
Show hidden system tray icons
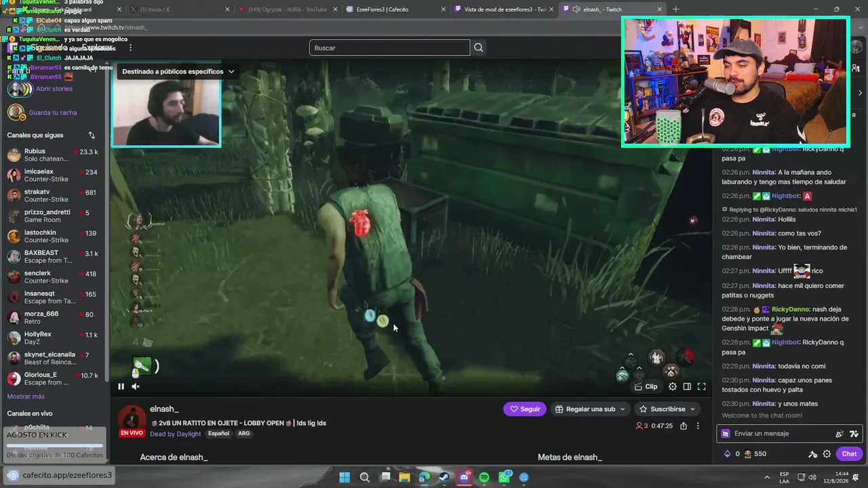(767, 477)
